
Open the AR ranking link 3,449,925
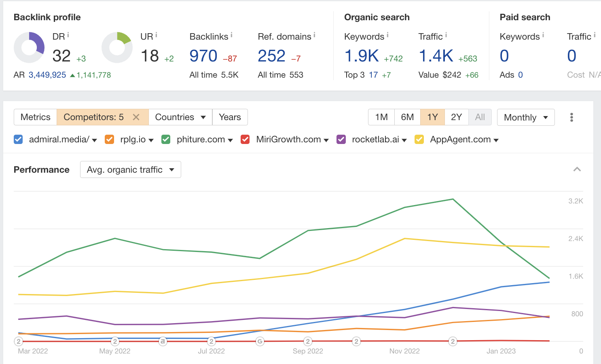[x=47, y=75]
